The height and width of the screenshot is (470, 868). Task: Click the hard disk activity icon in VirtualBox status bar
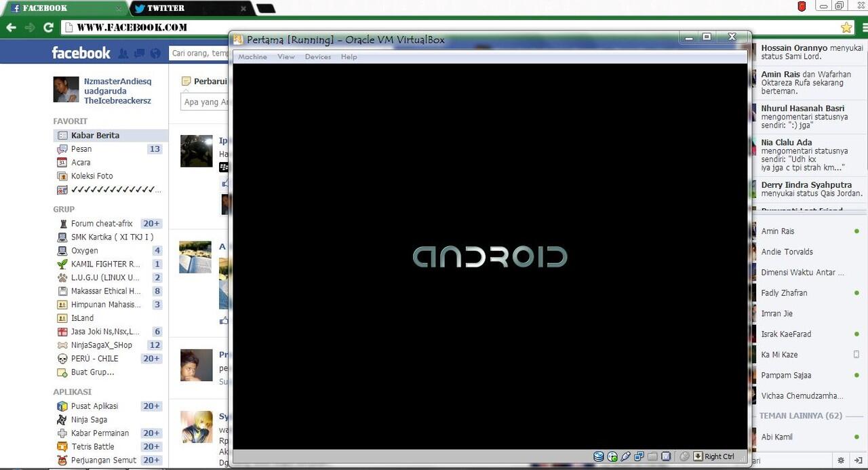tap(598, 456)
